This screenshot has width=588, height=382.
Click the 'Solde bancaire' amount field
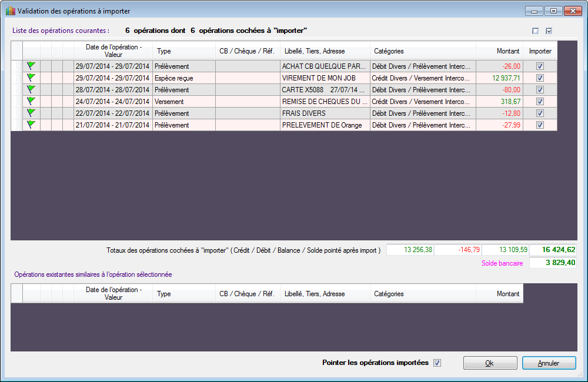coord(553,263)
